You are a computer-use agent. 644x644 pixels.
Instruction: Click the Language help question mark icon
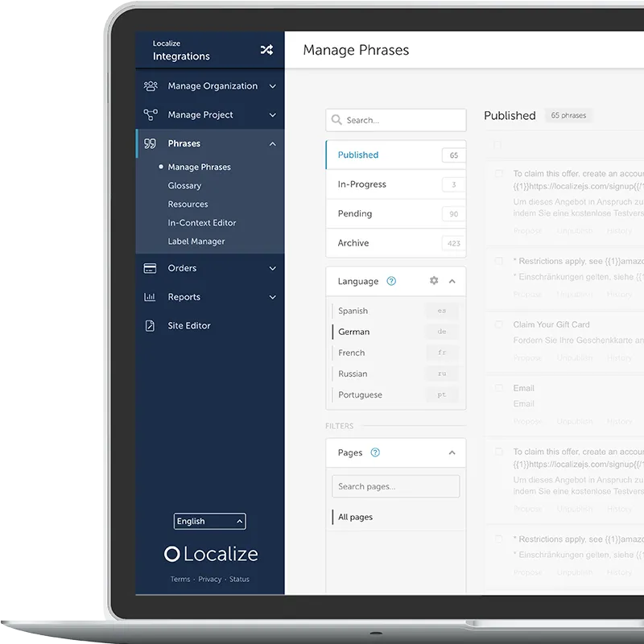tap(390, 281)
